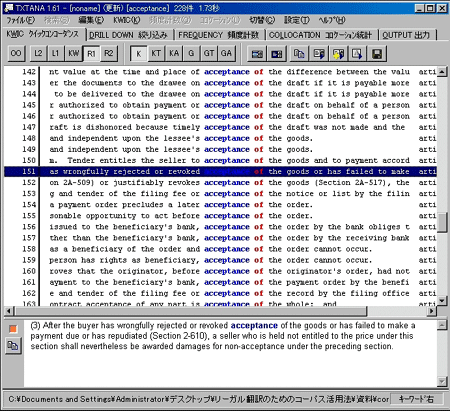Open the 設定(T) menu
This screenshot has height=411, width=450.
[x=297, y=20]
